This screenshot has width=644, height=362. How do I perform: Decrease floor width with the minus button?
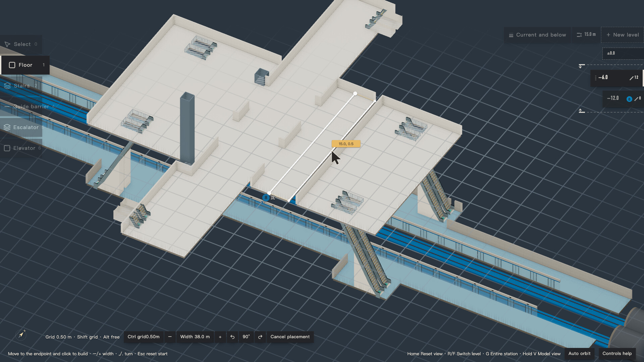point(170,337)
